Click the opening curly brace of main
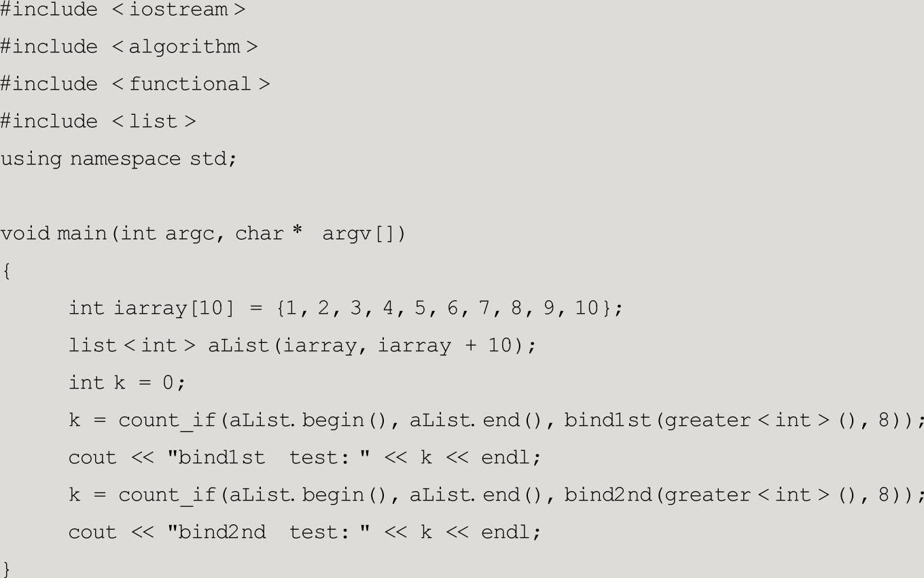924x578 pixels. point(6,271)
